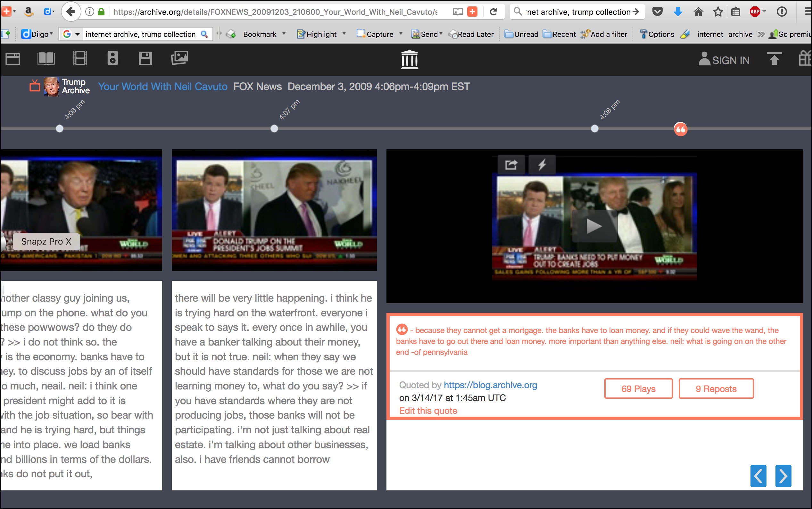This screenshot has height=509, width=812.
Task: Click the orange TV icon beside Trump Archive
Action: click(35, 85)
